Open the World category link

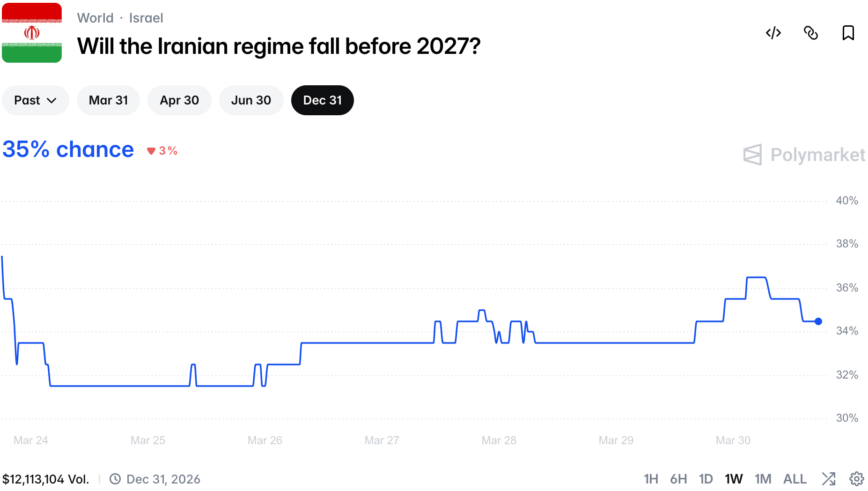pos(95,18)
